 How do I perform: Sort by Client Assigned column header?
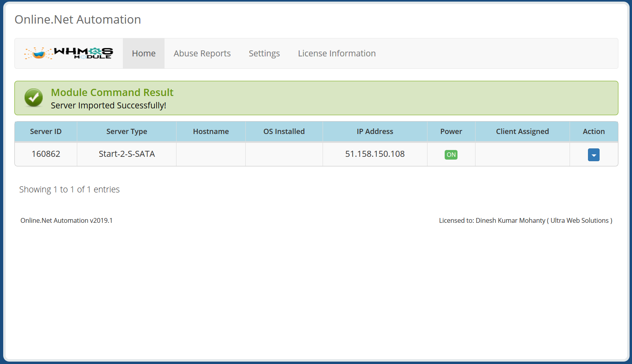pyautogui.click(x=522, y=132)
